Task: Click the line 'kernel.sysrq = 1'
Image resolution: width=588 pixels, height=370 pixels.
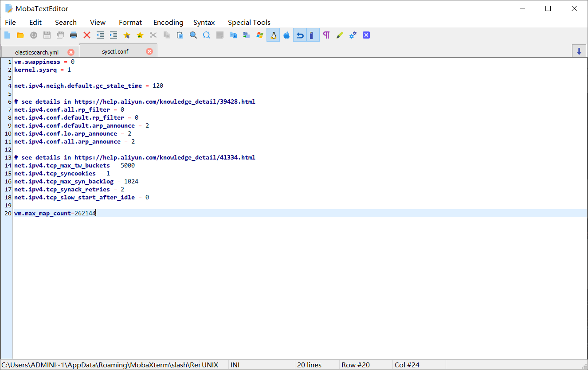Action: coord(43,70)
